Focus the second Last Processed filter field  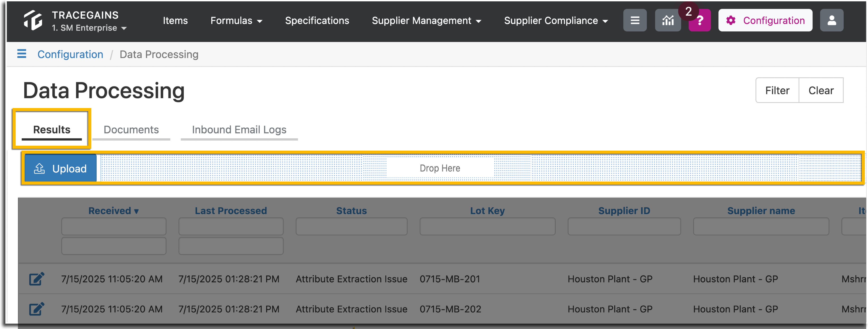(x=231, y=246)
